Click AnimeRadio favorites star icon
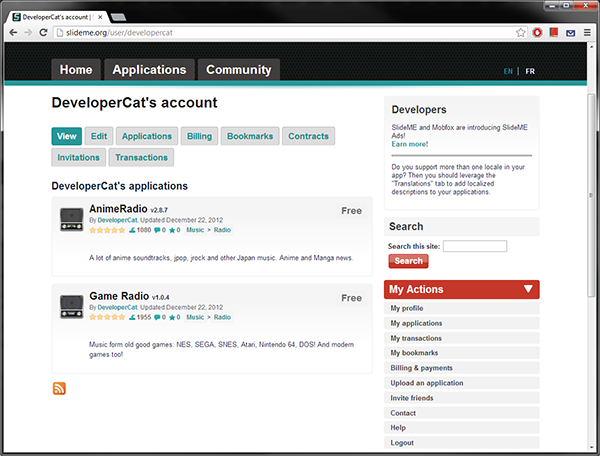The image size is (600, 456). (172, 230)
